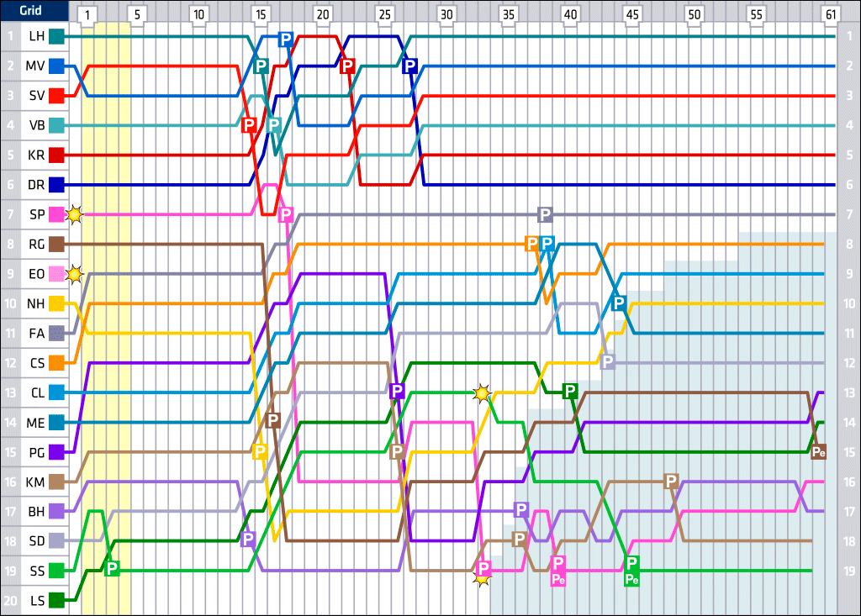This screenshot has width=861, height=616.
Task: Click the orange pit stop P marker
Action: pyautogui.click(x=531, y=244)
